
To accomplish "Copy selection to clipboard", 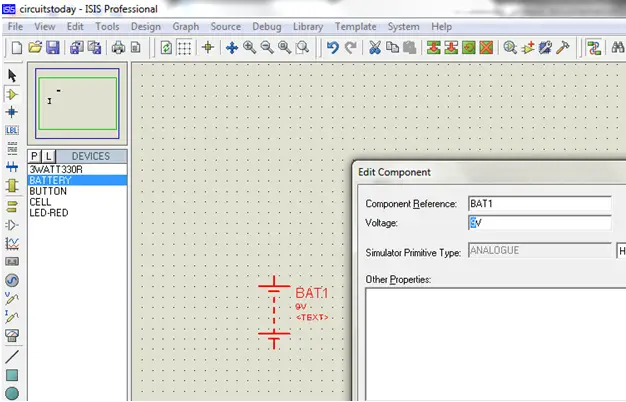I will pos(392,48).
